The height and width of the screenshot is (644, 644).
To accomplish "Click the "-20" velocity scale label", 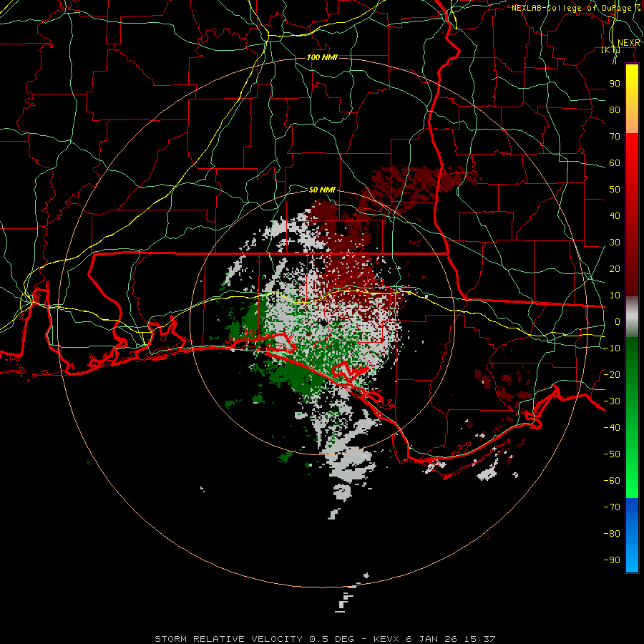I will [x=612, y=374].
